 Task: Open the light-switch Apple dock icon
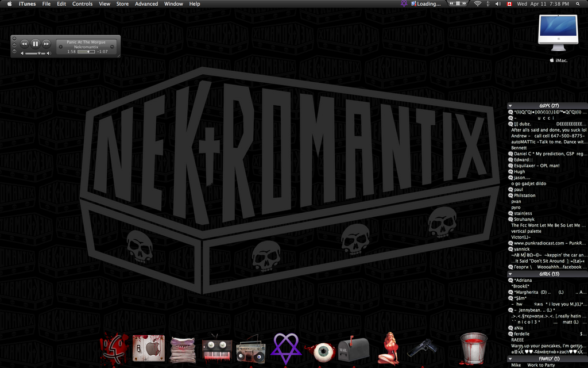[x=149, y=348]
